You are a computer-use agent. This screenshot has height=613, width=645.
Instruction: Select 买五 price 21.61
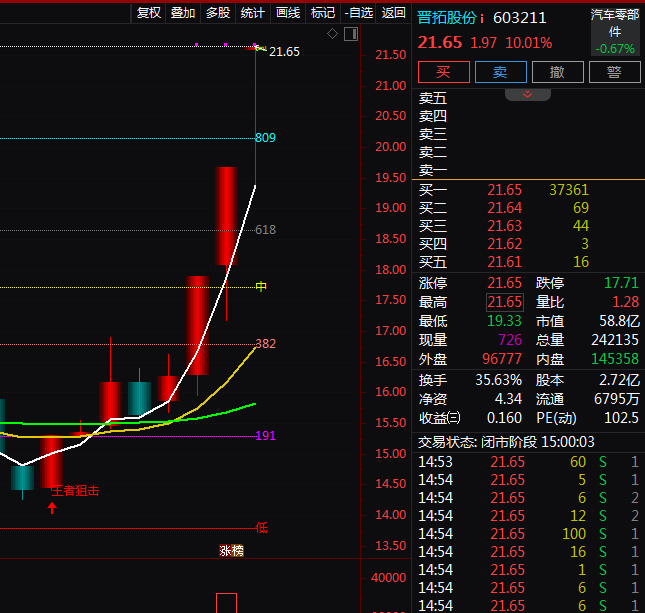tap(505, 262)
